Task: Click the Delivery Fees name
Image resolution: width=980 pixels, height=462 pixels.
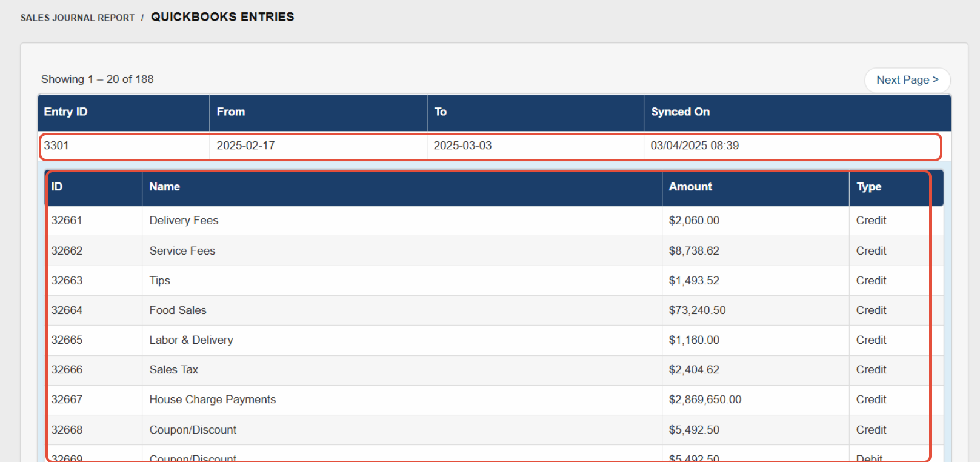Action: tap(184, 221)
